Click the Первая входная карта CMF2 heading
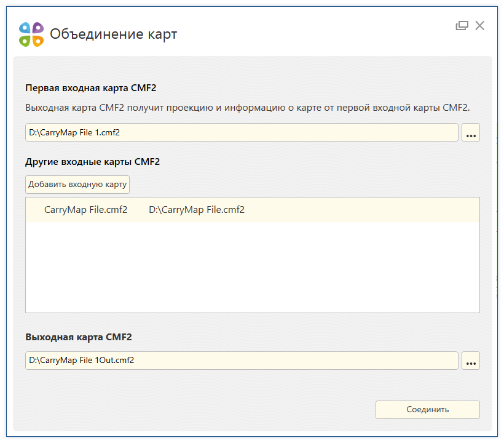The width and height of the screenshot is (504, 443). 90,88
